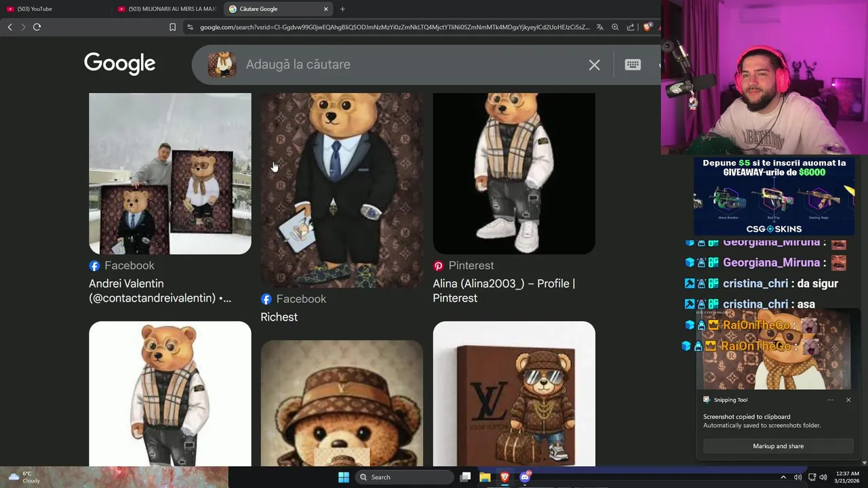Open Discord from taskbar

click(x=525, y=477)
